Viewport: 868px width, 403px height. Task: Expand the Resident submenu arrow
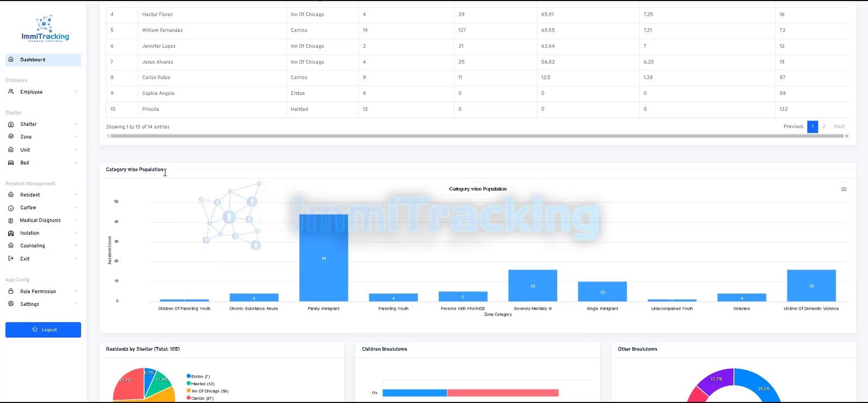pyautogui.click(x=76, y=195)
